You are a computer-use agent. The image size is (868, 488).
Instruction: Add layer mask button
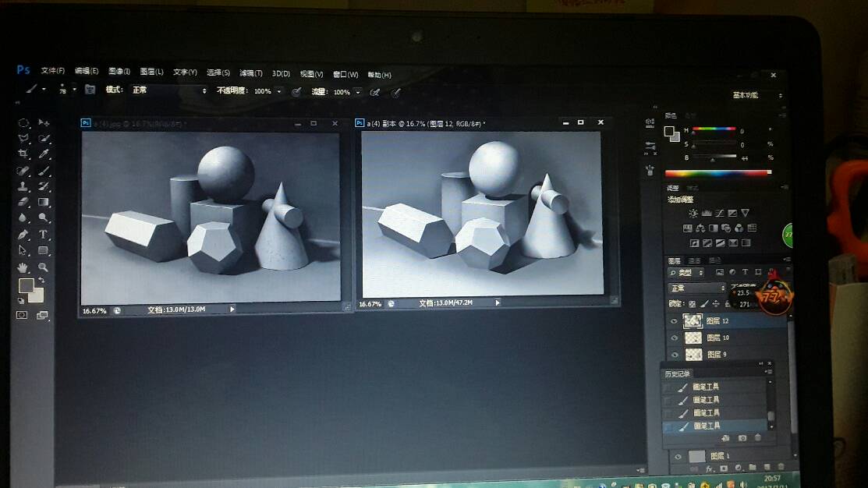click(x=723, y=469)
